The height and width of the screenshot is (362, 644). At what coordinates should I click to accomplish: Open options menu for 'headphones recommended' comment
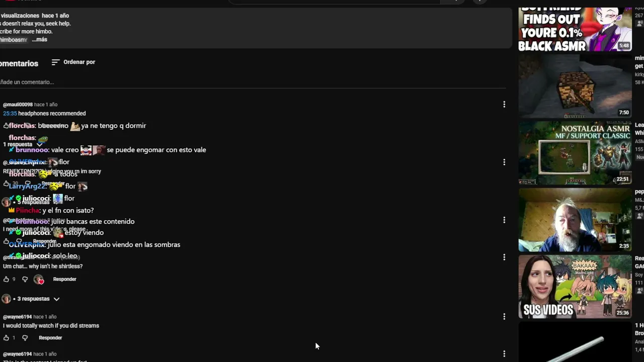pyautogui.click(x=504, y=105)
